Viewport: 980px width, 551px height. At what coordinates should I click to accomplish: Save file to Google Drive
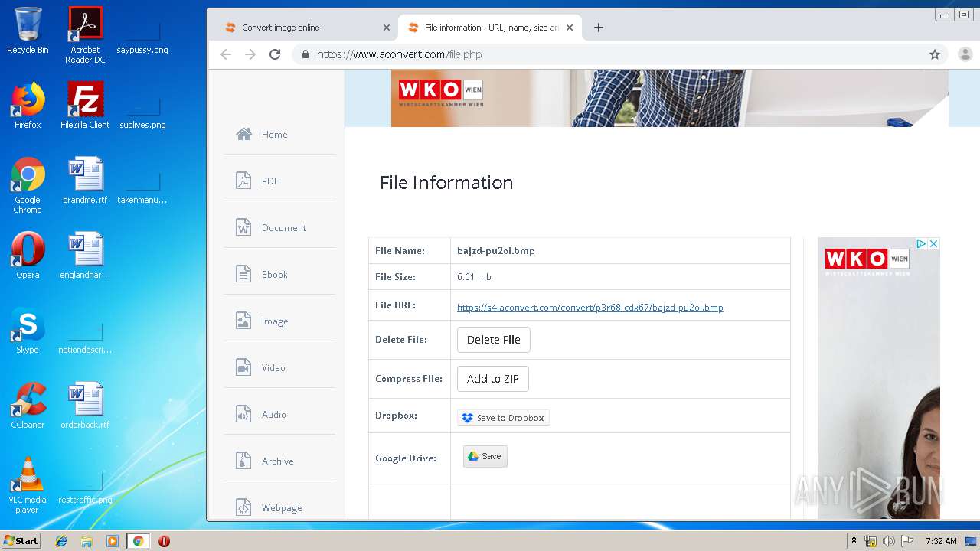point(485,456)
